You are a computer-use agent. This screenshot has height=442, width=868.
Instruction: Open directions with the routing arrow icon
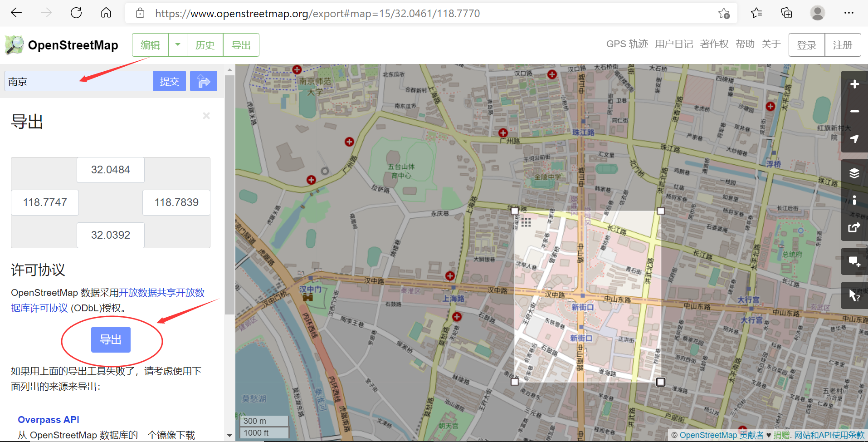(x=203, y=81)
